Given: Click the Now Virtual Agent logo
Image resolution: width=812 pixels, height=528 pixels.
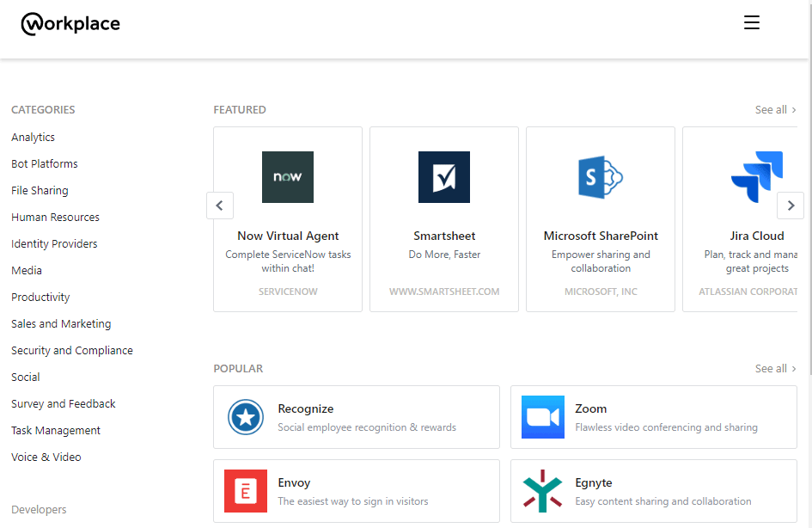Looking at the screenshot, I should click(x=288, y=177).
